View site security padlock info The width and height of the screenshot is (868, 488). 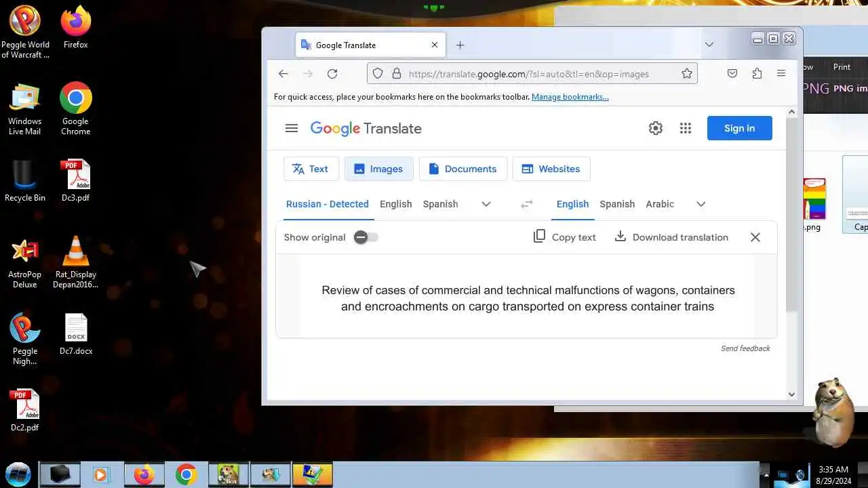tap(397, 74)
